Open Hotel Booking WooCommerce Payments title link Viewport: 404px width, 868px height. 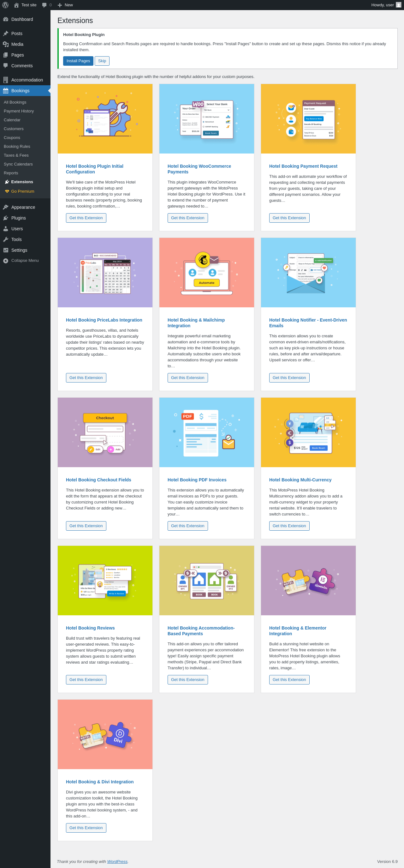(199, 169)
